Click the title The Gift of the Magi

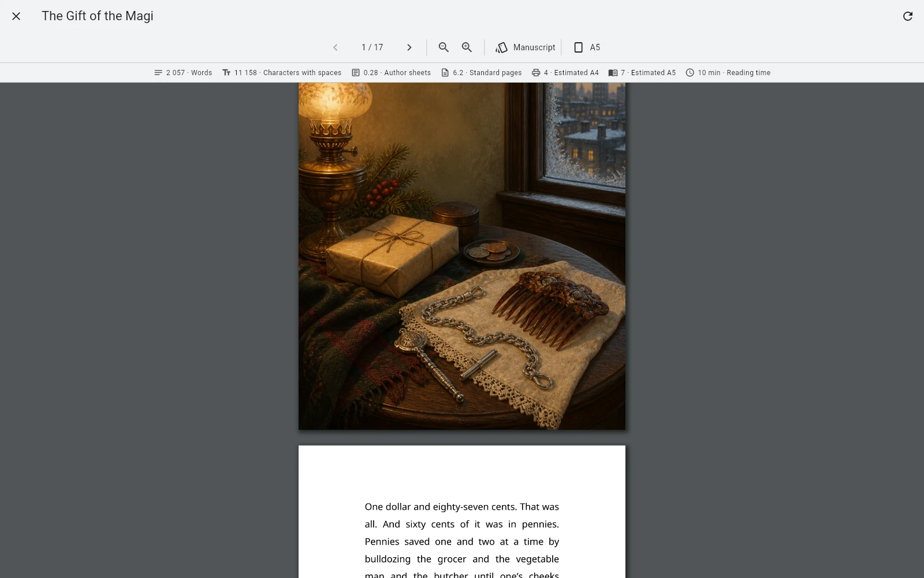point(98,16)
